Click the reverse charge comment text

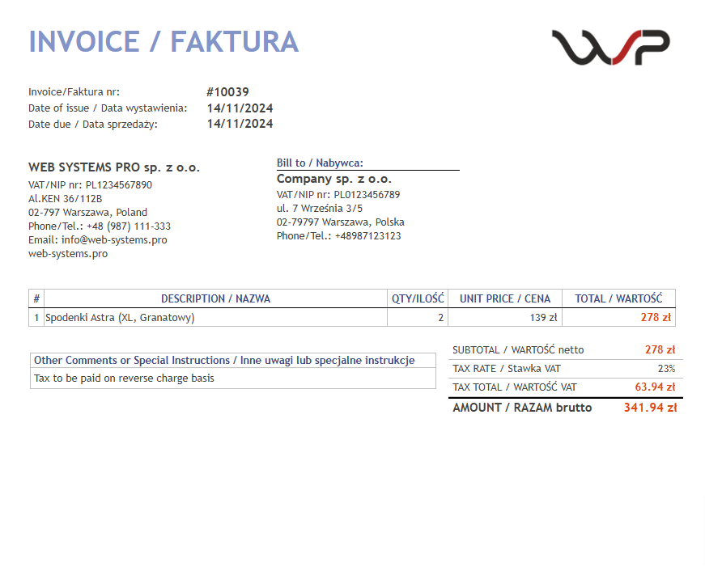(x=124, y=379)
